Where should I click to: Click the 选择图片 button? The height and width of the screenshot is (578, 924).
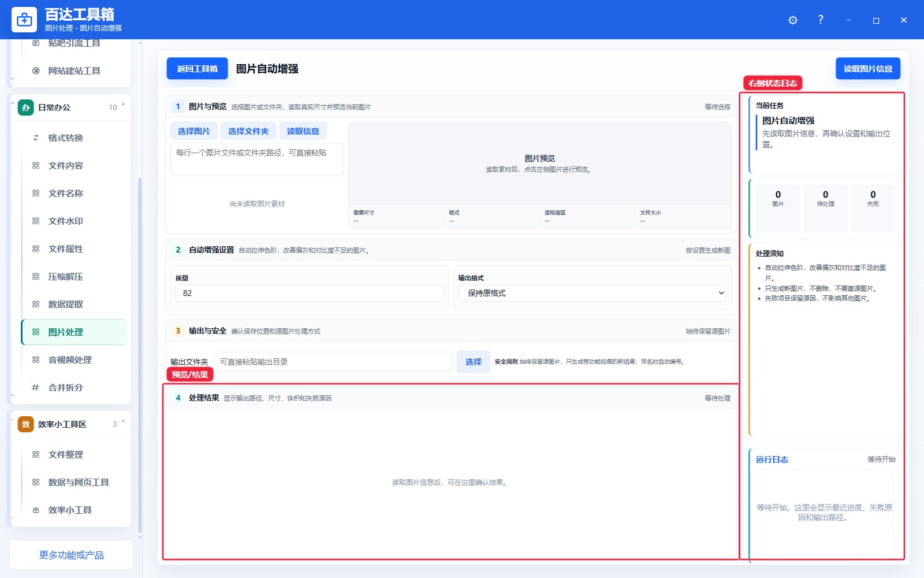pyautogui.click(x=194, y=131)
